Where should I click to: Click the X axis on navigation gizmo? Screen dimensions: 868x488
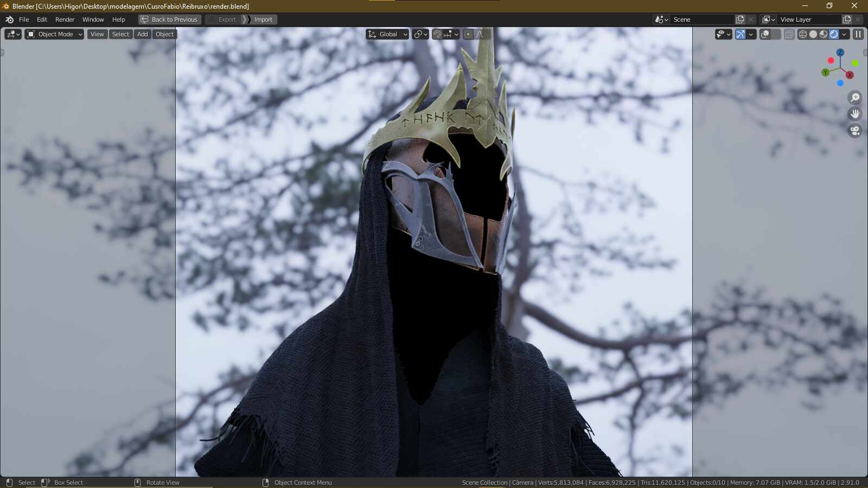click(x=850, y=75)
